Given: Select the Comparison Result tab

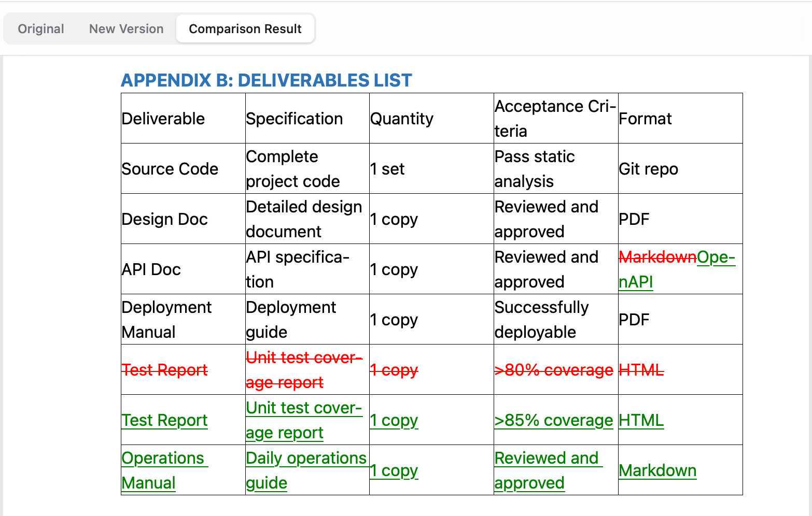Looking at the screenshot, I should [245, 29].
